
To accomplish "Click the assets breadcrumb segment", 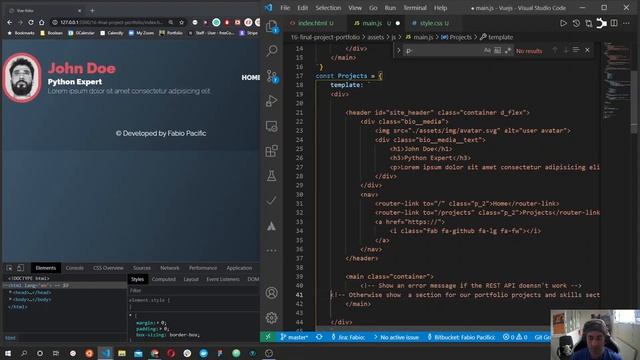I will (x=376, y=37).
